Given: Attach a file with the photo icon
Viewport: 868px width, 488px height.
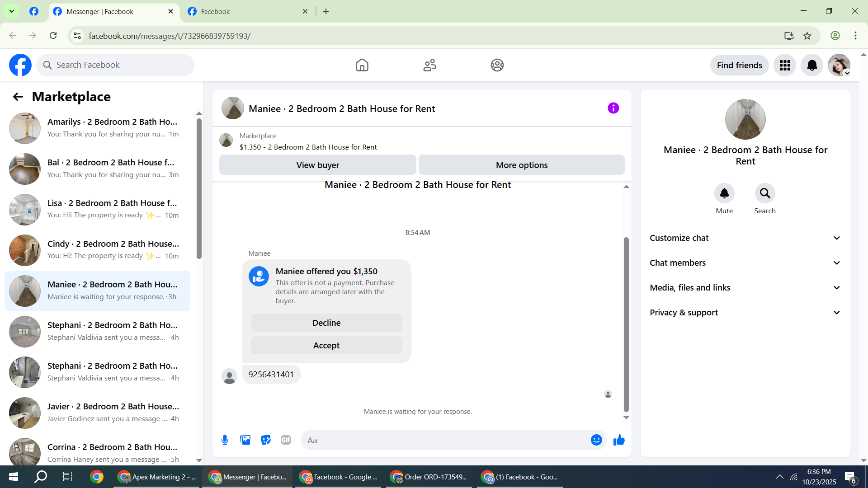Looking at the screenshot, I should (245, 440).
